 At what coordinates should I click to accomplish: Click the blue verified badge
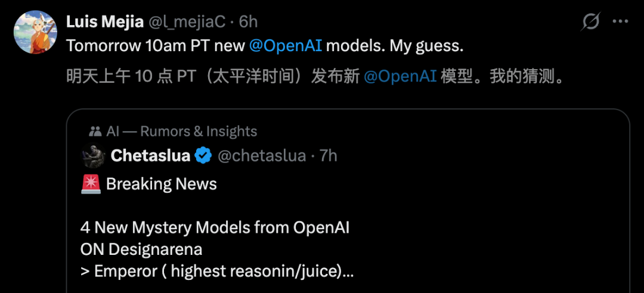click(203, 156)
